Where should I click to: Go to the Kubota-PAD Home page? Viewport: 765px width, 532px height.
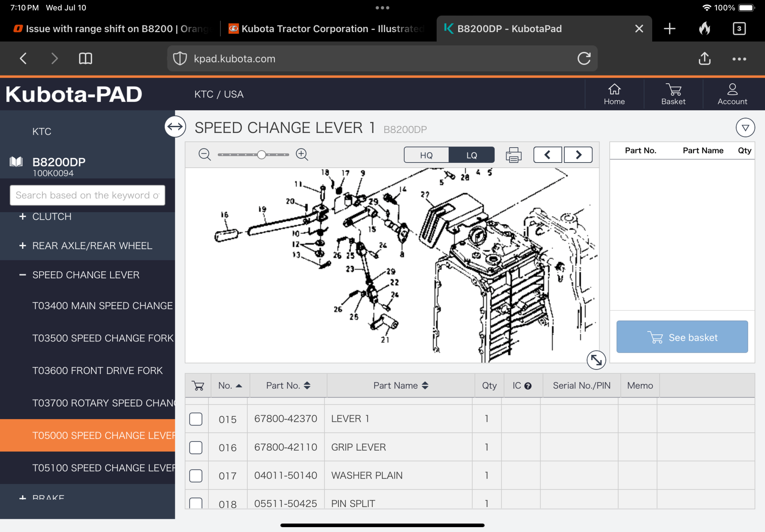(614, 94)
